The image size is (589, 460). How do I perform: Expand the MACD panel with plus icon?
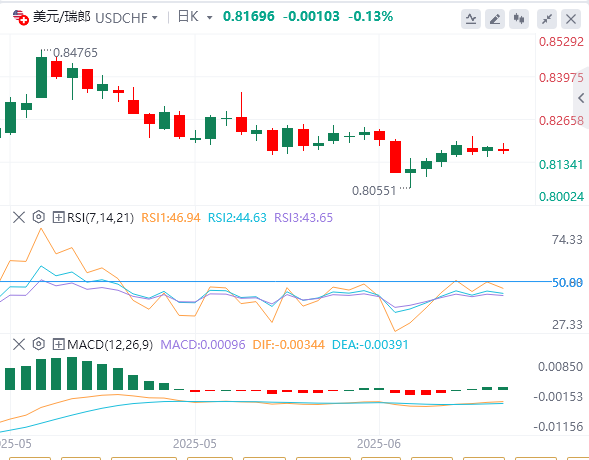click(x=58, y=344)
